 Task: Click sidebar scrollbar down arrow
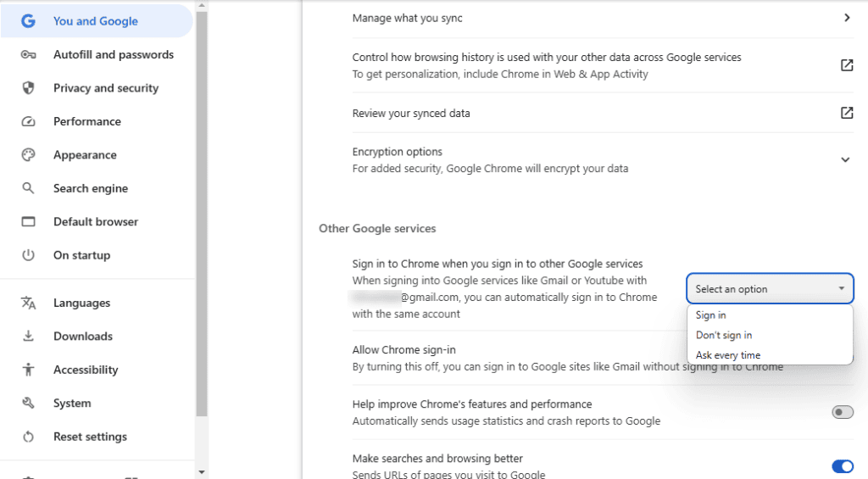click(202, 472)
